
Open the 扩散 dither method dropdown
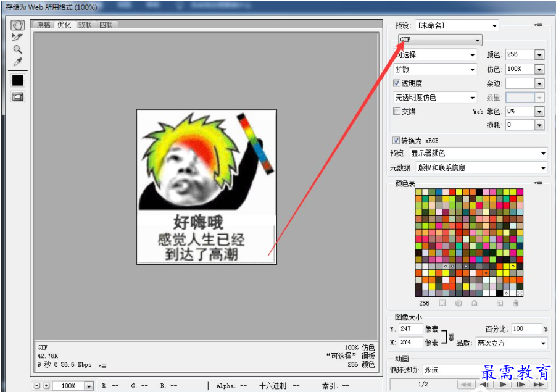pyautogui.click(x=435, y=69)
